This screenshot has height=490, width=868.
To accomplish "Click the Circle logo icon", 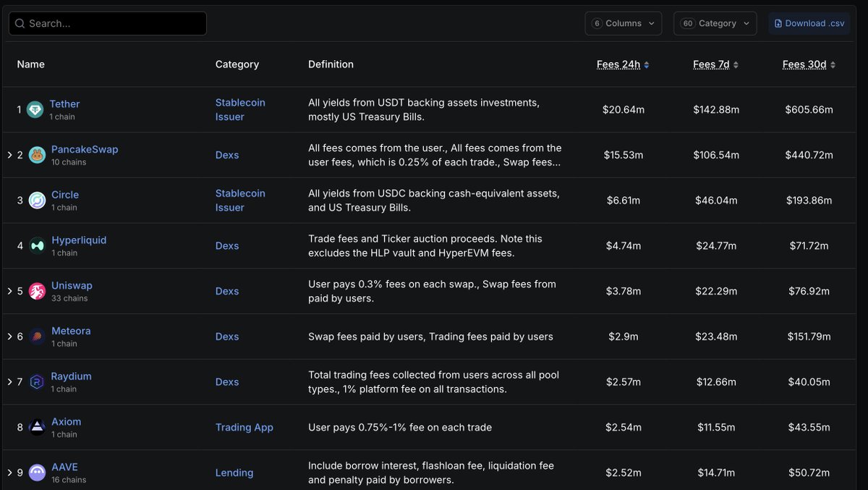I will 37,200.
